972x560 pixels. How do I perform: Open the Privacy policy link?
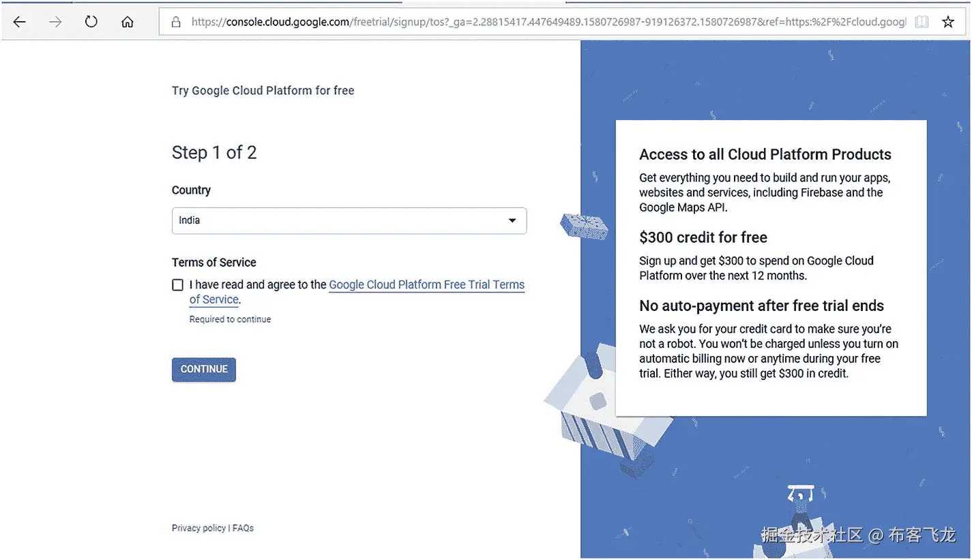coord(198,528)
